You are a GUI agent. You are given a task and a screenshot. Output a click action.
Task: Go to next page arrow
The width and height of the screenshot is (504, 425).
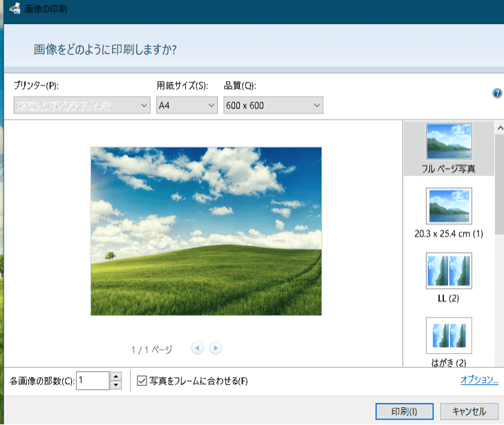tap(215, 348)
